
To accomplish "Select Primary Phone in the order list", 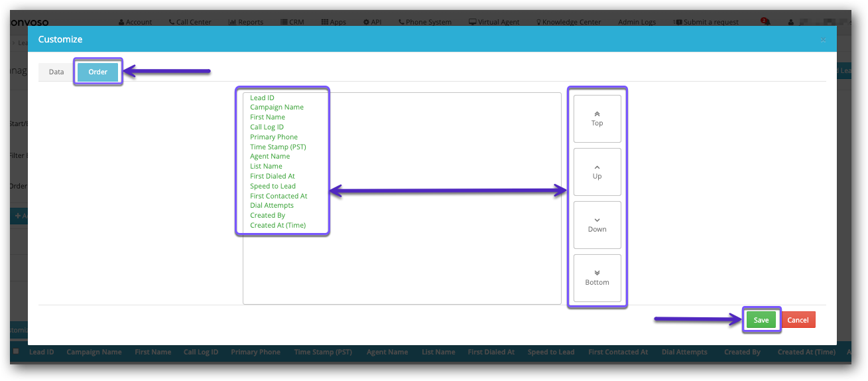I will (274, 137).
